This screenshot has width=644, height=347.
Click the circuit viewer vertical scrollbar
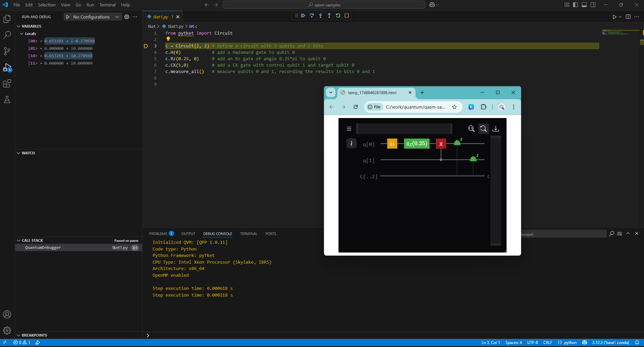(496, 190)
